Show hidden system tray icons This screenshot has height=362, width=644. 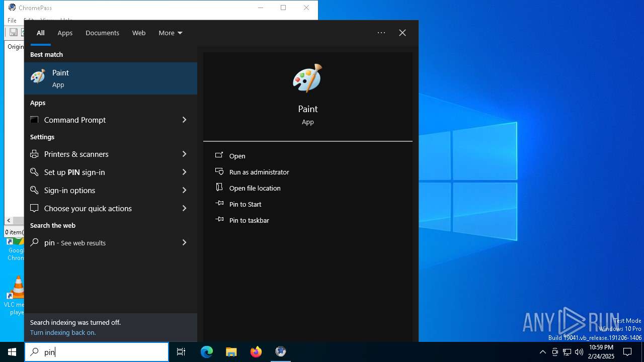click(542, 352)
